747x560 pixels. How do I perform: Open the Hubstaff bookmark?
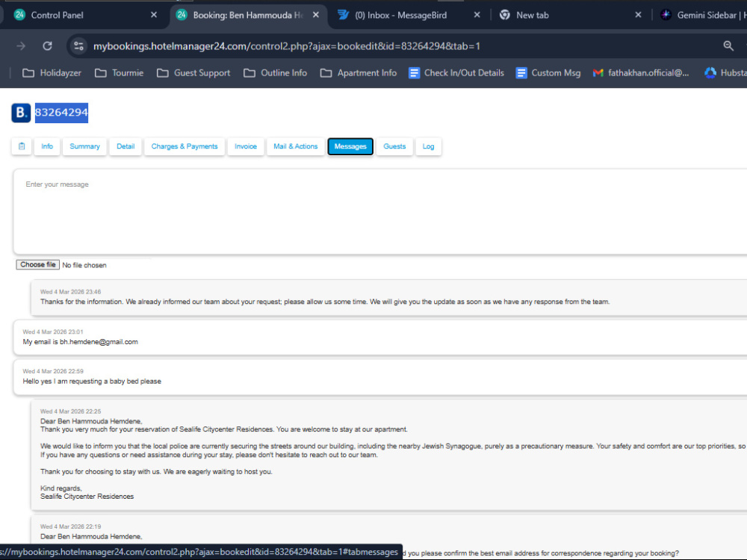click(x=725, y=73)
